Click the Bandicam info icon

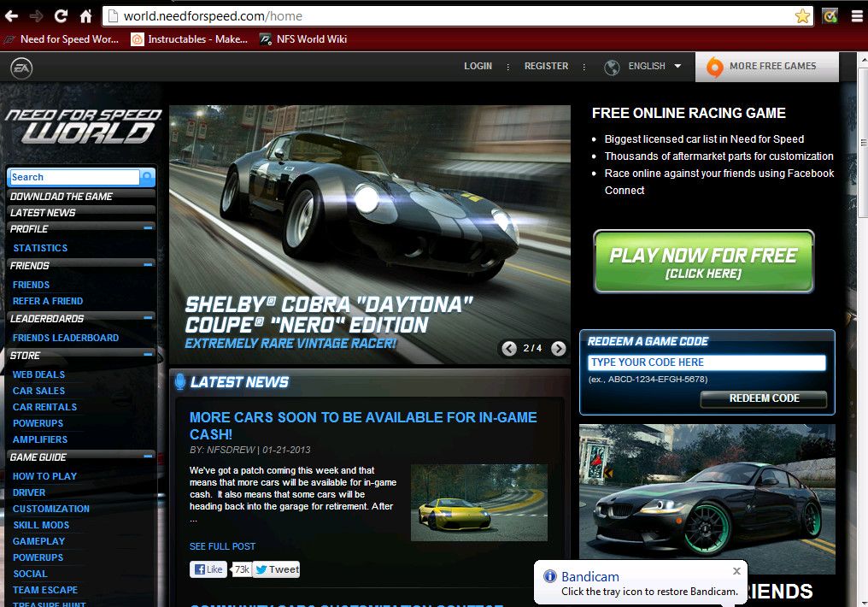coord(549,576)
